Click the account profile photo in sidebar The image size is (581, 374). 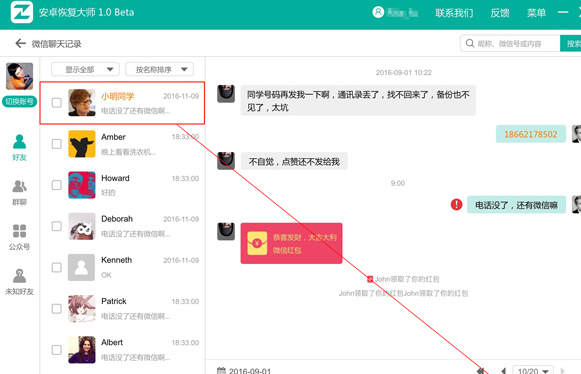point(19,76)
